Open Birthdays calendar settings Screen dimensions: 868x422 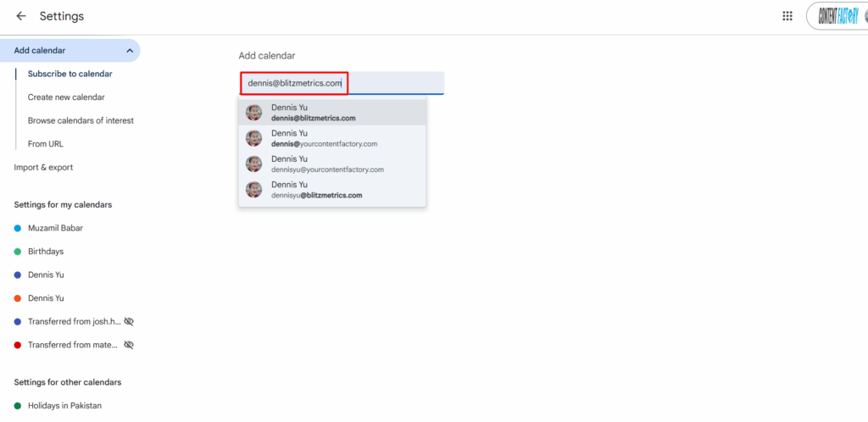[46, 251]
